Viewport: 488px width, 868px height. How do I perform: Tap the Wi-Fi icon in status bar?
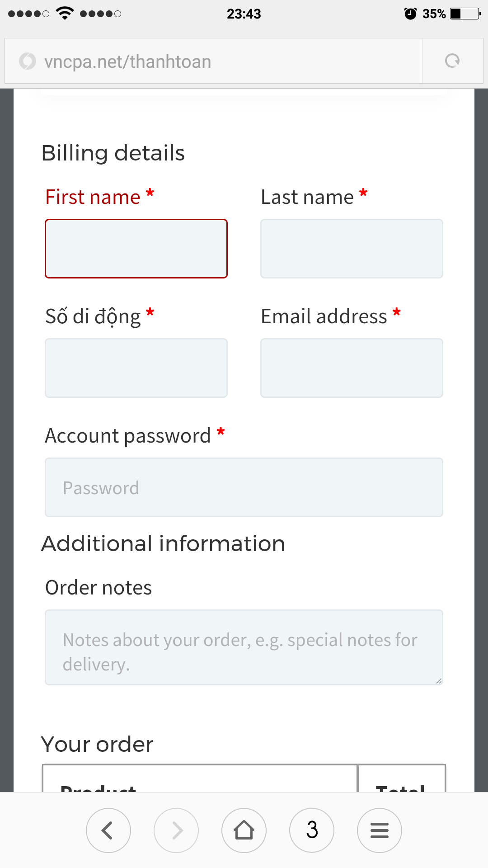point(65,14)
